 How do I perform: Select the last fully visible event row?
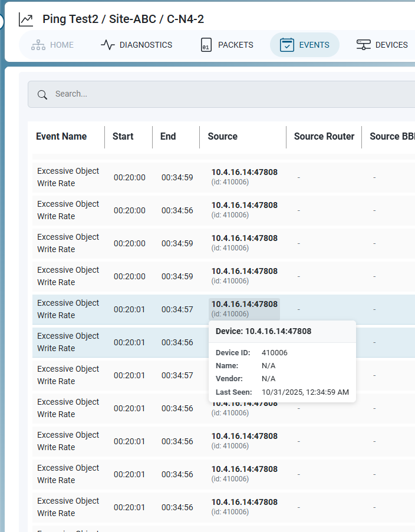pyautogui.click(x=223, y=507)
